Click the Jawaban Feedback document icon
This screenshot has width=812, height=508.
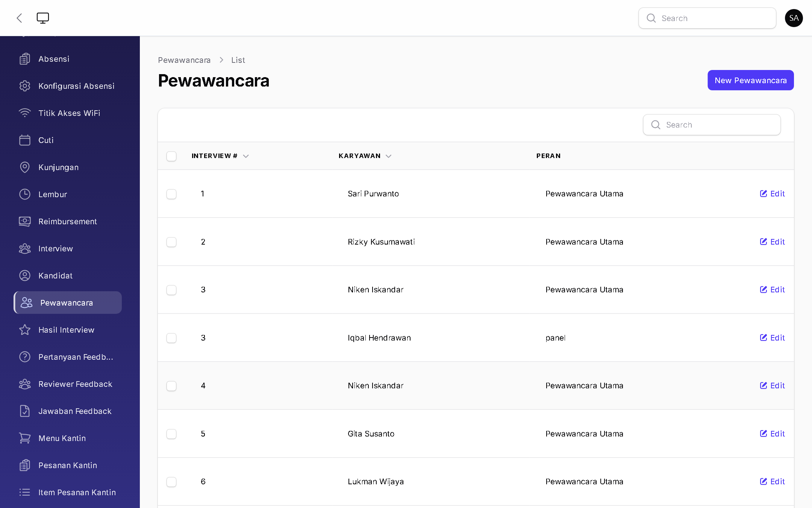[x=25, y=411]
